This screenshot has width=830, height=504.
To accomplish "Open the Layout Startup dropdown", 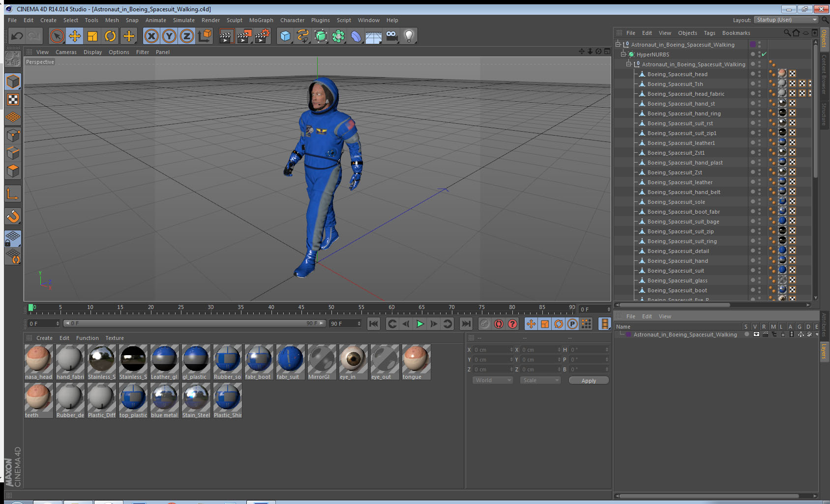I will [786, 20].
